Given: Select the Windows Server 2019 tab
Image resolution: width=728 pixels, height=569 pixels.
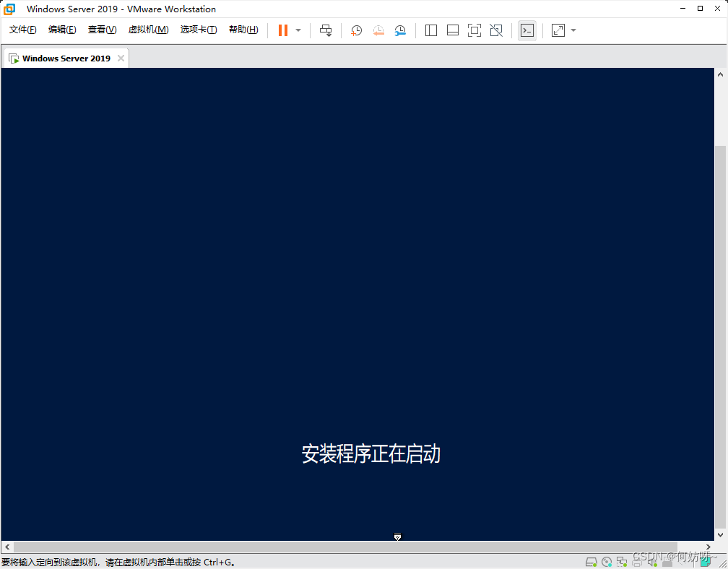Looking at the screenshot, I should [x=66, y=58].
